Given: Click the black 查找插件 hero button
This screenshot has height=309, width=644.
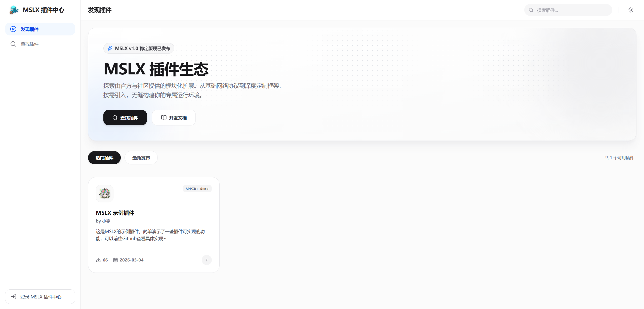Looking at the screenshot, I should 125,118.
